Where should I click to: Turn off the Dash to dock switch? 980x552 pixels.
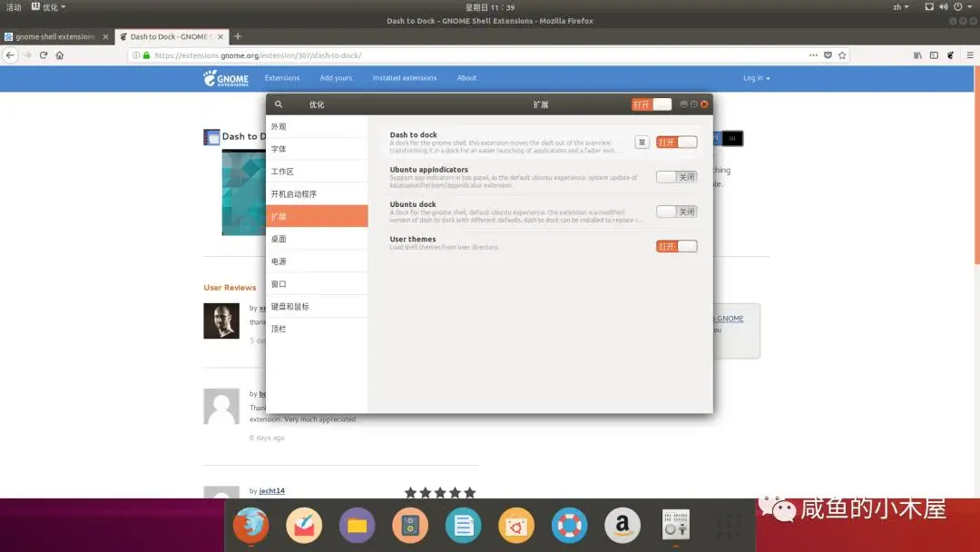[676, 142]
